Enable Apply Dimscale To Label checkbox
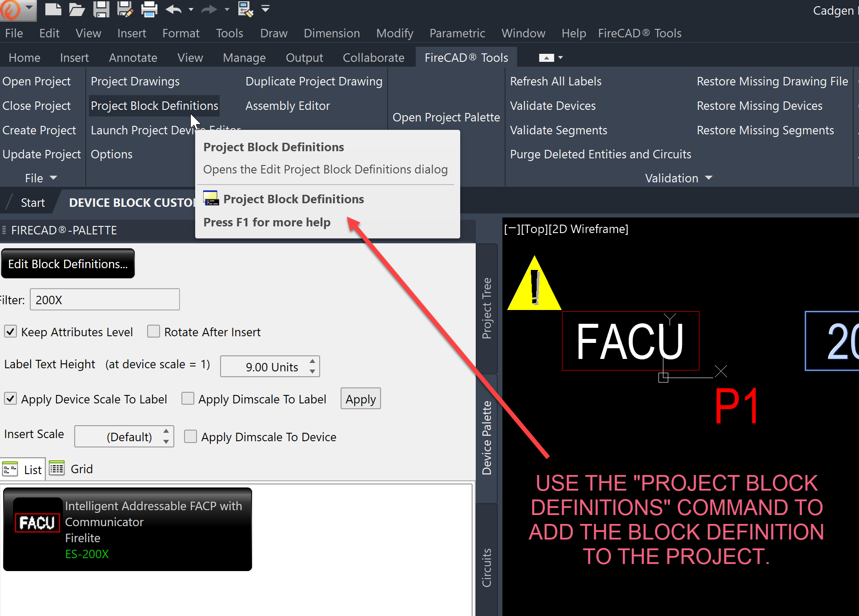The image size is (859, 616). tap(188, 399)
